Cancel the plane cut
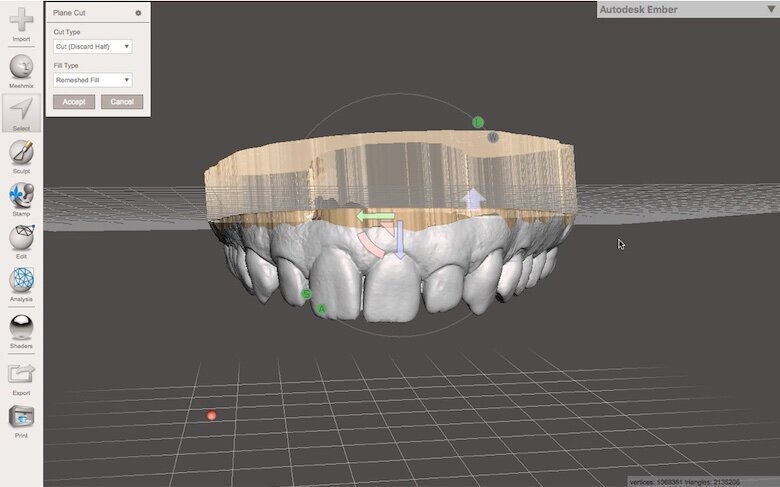This screenshot has width=780, height=487. tap(122, 101)
